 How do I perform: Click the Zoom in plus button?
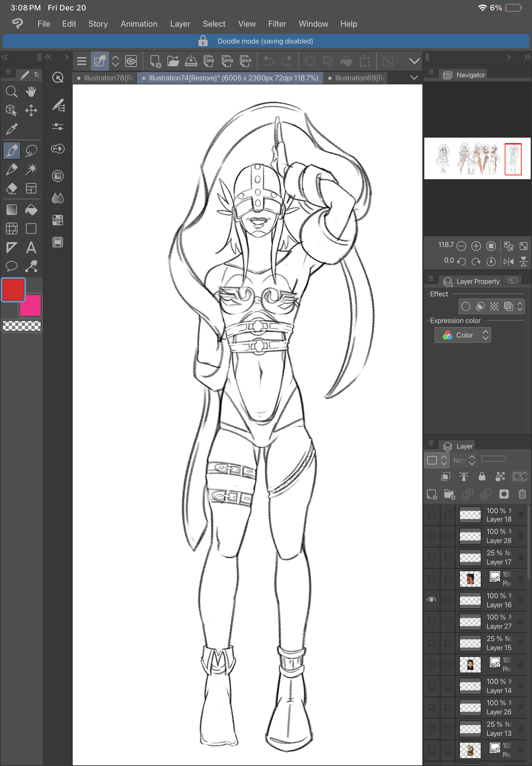[476, 246]
